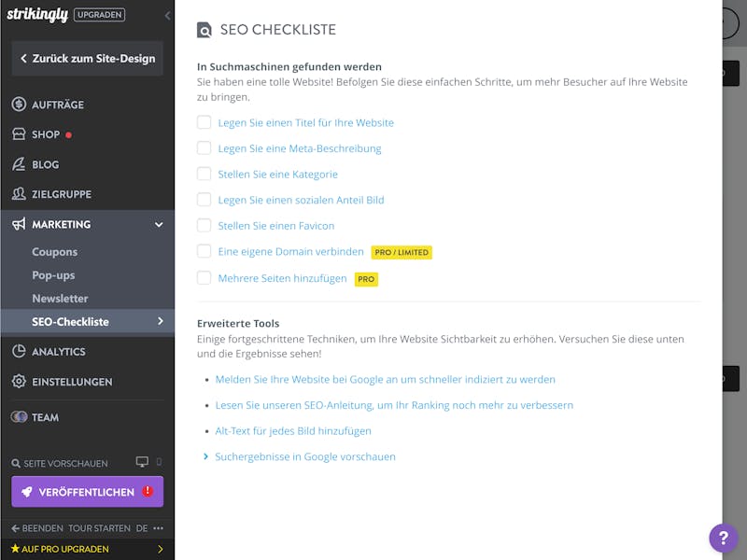Click the purple help question mark icon
Image resolution: width=747 pixels, height=560 pixels.
723,539
